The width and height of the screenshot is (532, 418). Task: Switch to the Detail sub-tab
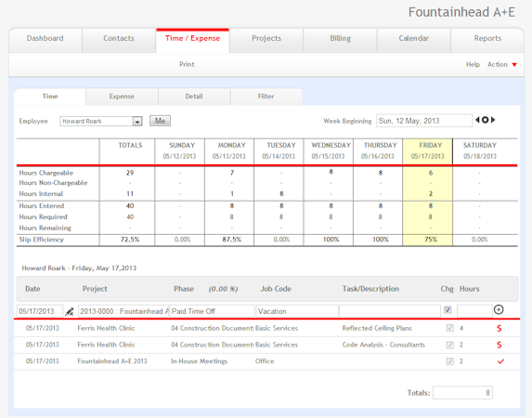pos(194,97)
